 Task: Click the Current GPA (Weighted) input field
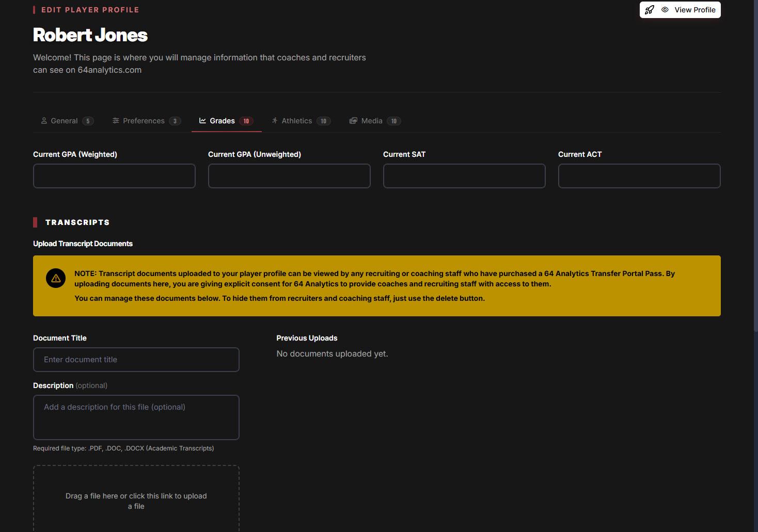[114, 175]
